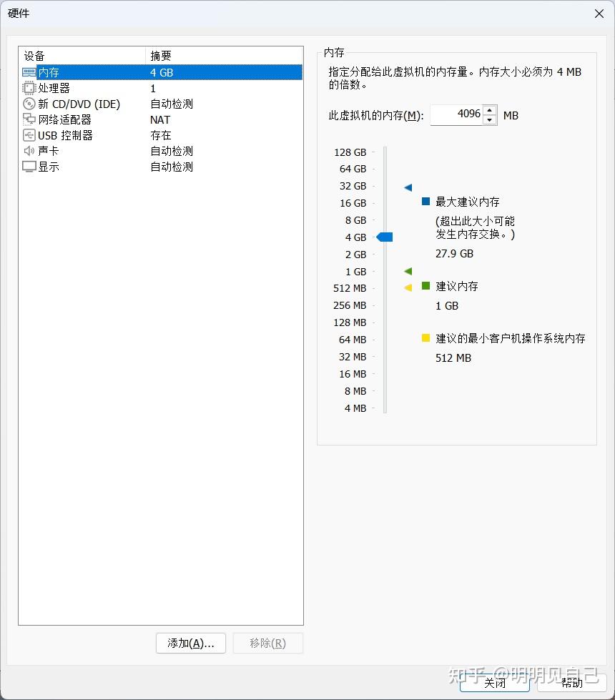
Task: Click the USB 控制器 icon
Action: pyautogui.click(x=29, y=135)
